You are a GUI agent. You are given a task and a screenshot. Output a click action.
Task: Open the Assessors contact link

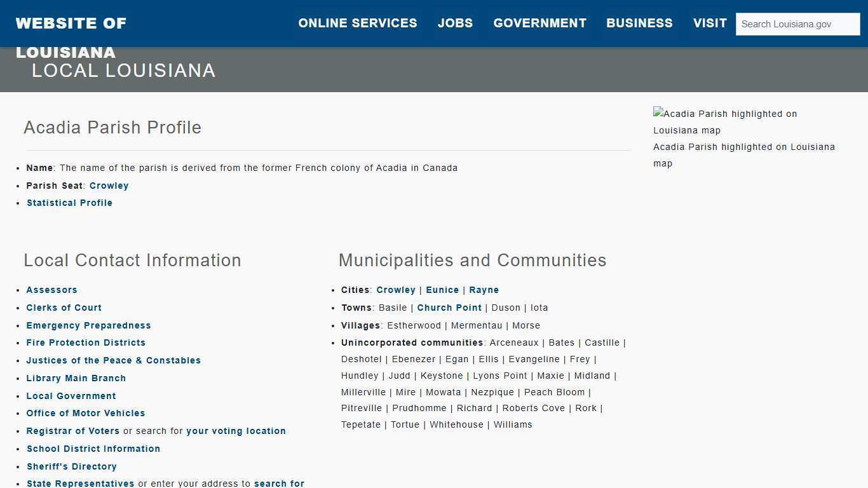pos(51,290)
